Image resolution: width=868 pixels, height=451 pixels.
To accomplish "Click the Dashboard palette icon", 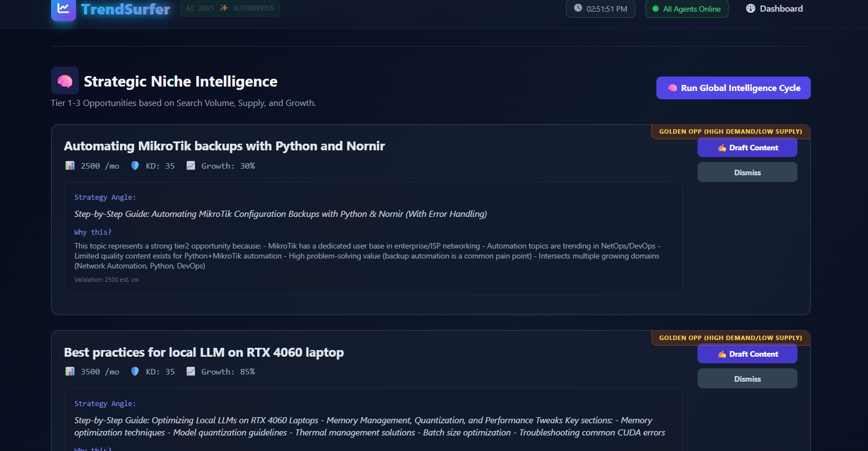I will coord(751,8).
